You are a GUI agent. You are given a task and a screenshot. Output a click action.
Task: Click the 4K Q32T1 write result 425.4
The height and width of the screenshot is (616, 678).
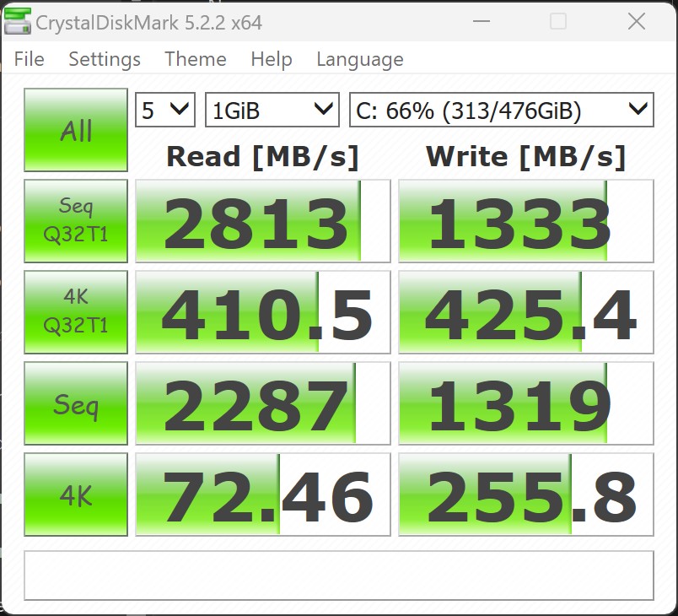[526, 312]
